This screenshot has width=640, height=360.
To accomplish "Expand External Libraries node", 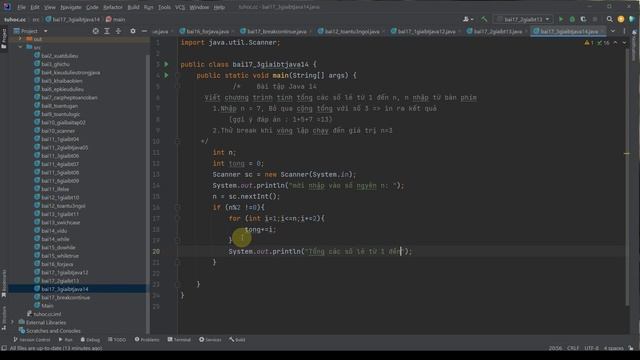I will pos(13,322).
